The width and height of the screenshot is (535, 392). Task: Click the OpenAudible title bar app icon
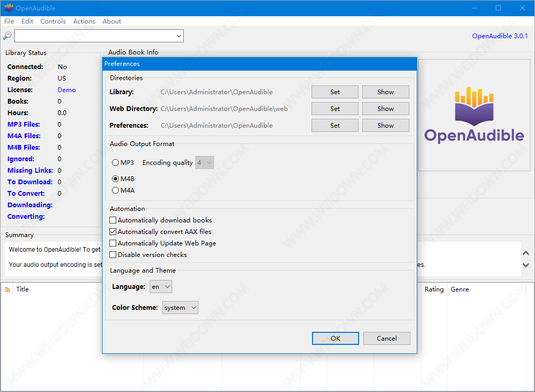point(8,7)
